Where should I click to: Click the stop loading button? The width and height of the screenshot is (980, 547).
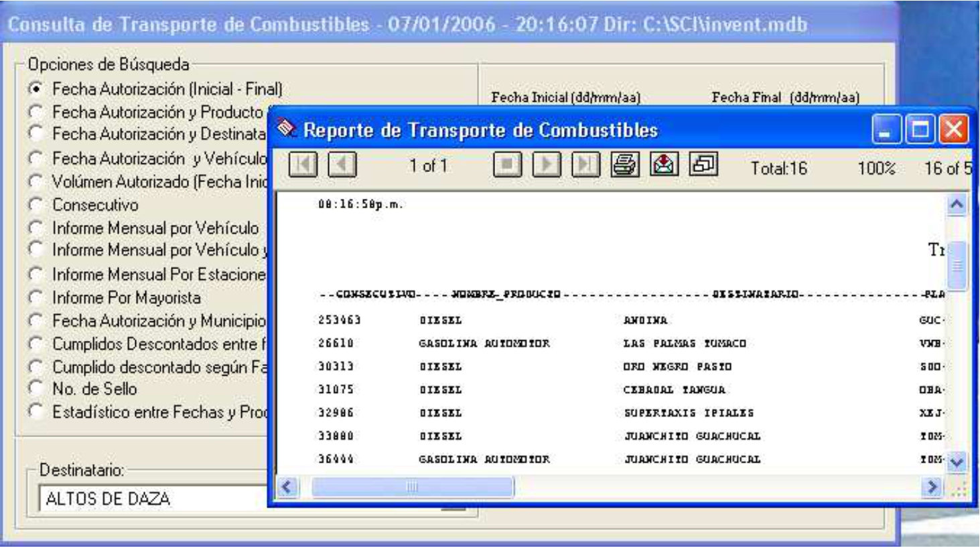pyautogui.click(x=507, y=165)
